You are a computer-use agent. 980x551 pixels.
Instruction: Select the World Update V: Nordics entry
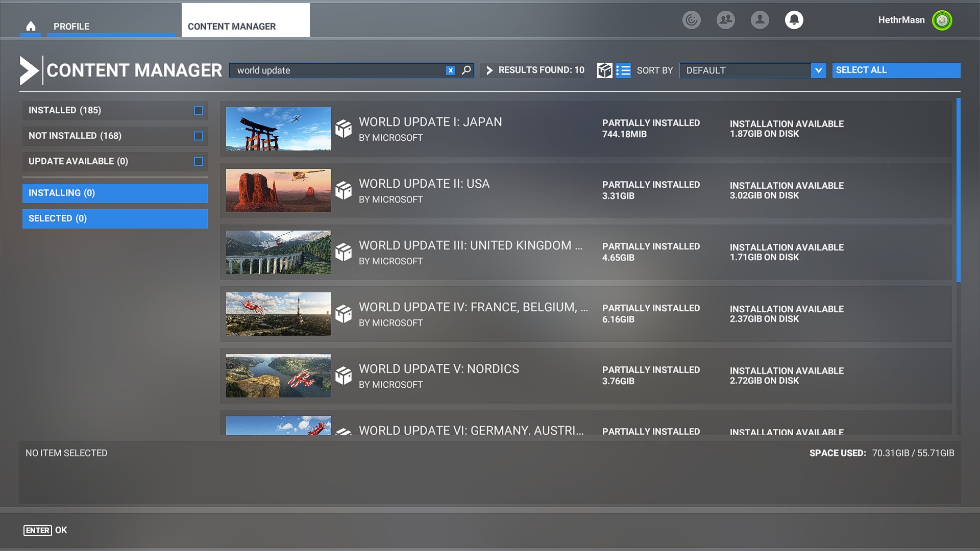585,376
